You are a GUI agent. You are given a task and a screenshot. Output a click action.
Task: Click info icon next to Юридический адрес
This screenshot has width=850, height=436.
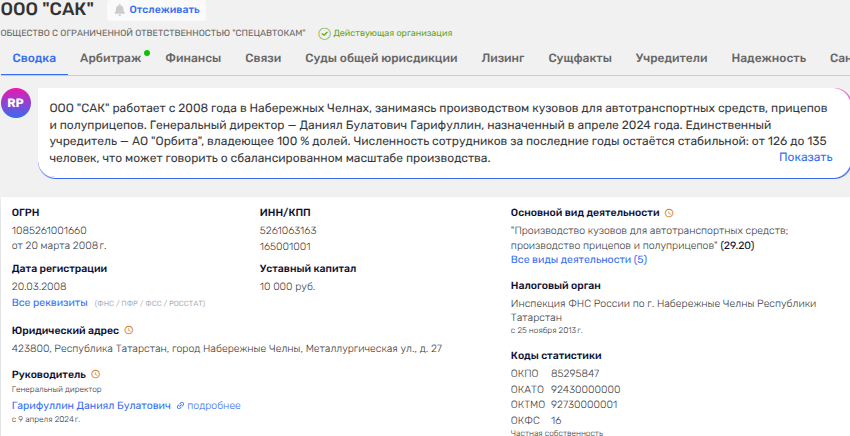(129, 330)
